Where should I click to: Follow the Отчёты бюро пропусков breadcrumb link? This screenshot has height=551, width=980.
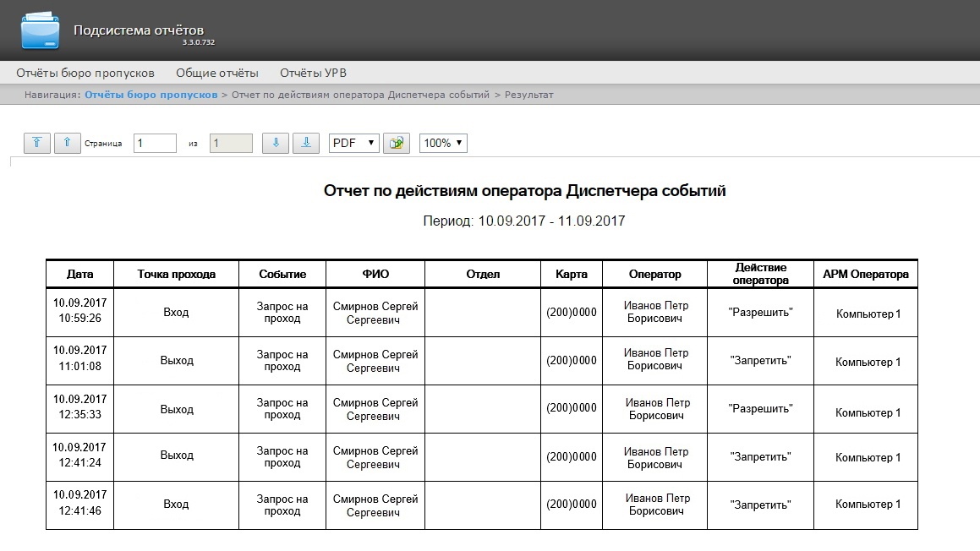pyautogui.click(x=151, y=95)
